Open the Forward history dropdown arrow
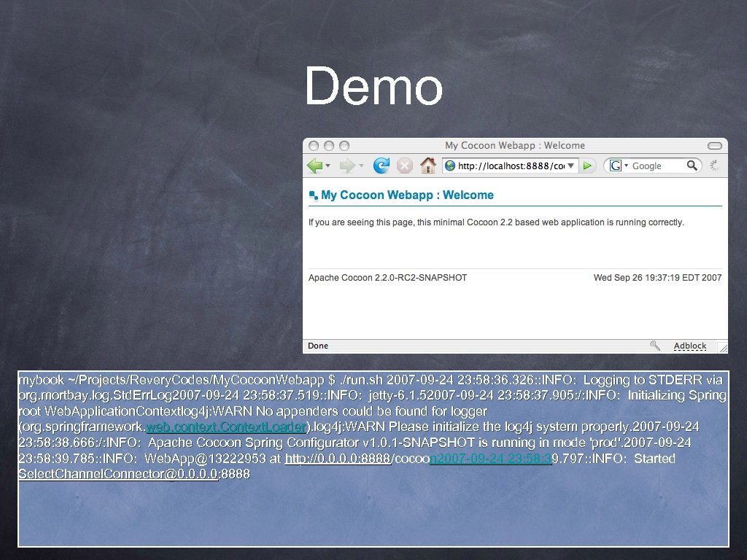This screenshot has width=747, height=560. click(x=361, y=166)
